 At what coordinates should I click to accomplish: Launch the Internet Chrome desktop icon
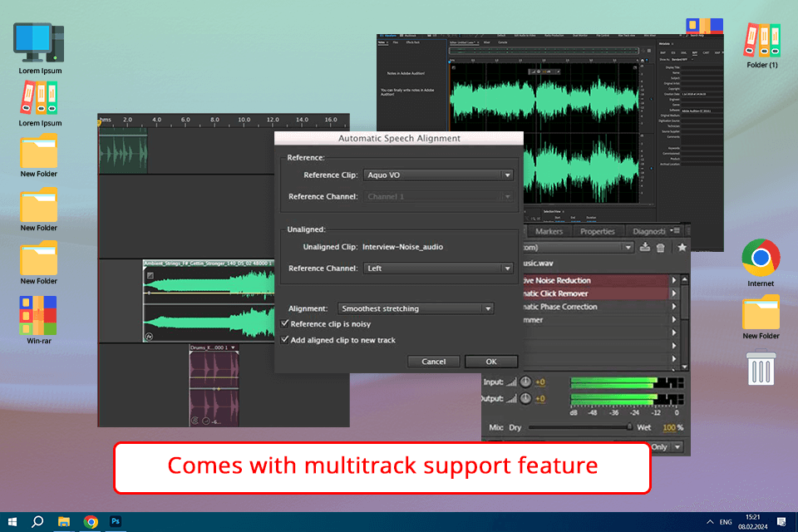pos(761,258)
